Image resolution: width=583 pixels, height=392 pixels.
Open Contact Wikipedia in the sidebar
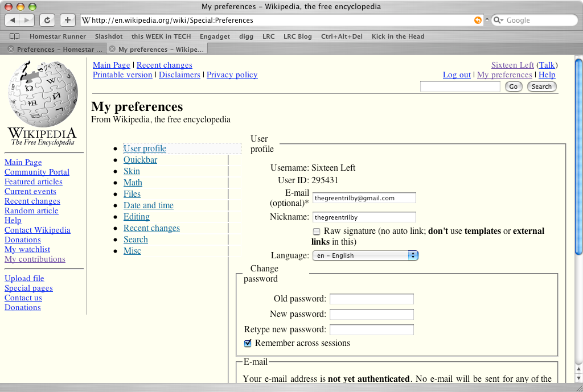point(37,230)
